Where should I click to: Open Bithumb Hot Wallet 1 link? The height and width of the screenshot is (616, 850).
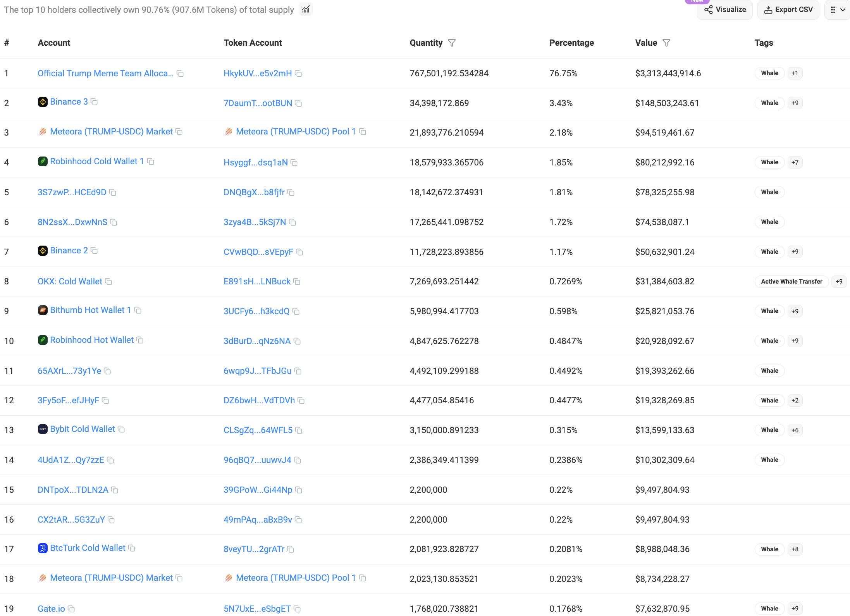[90, 310]
